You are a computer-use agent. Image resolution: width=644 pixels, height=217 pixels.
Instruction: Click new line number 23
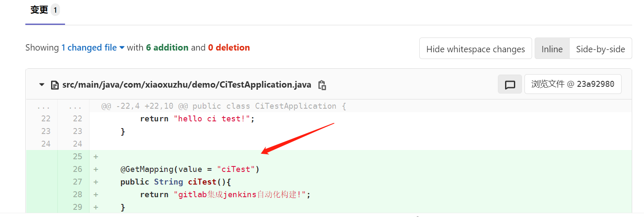pyautogui.click(x=77, y=131)
